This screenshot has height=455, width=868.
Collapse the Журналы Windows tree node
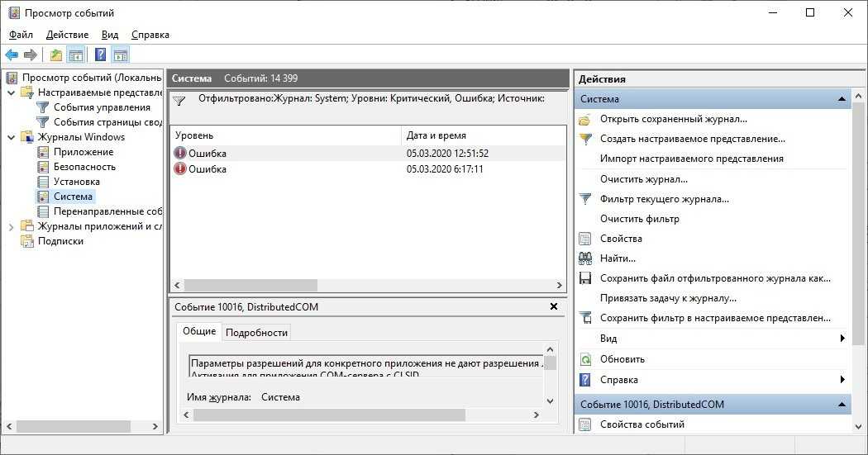pos(11,137)
